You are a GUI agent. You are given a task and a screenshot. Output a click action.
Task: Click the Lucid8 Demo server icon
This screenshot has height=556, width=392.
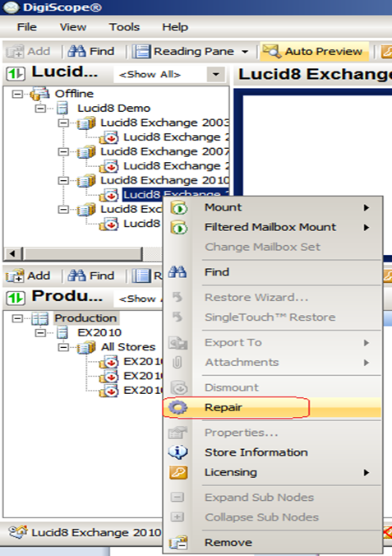(62, 108)
